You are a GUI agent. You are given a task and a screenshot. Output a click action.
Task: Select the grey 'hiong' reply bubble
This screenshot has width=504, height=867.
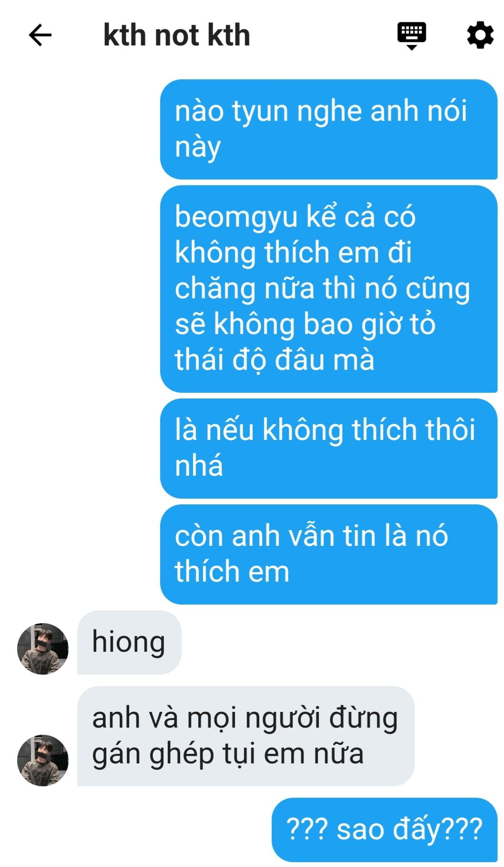pos(129,642)
